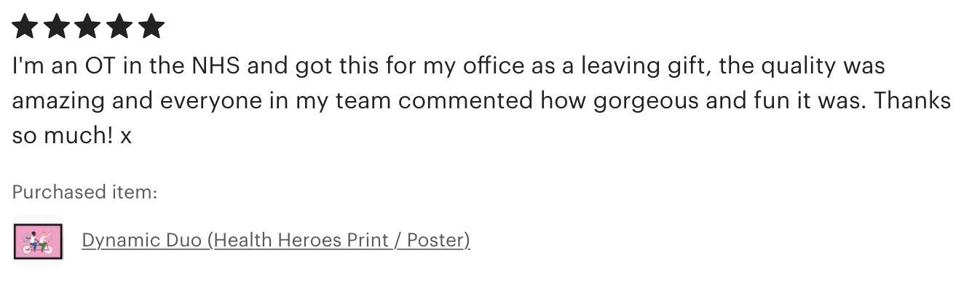980x285 pixels.
Task: Click "Health Heroes Print / Poster" link text
Action: 340,240
